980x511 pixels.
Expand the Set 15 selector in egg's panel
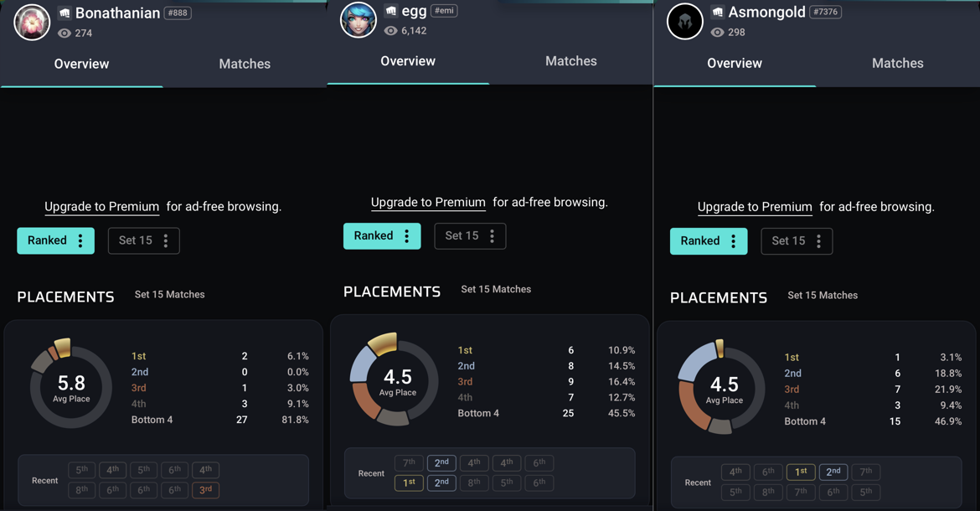[470, 236]
